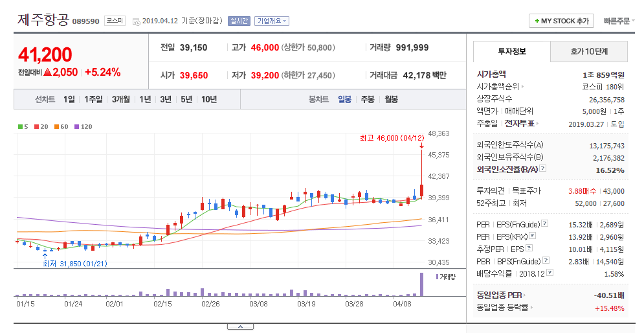Image resolution: width=644 pixels, height=333 pixels.
Task: Click the help icon next to BPS(FnGuide)
Action: [x=546, y=260]
